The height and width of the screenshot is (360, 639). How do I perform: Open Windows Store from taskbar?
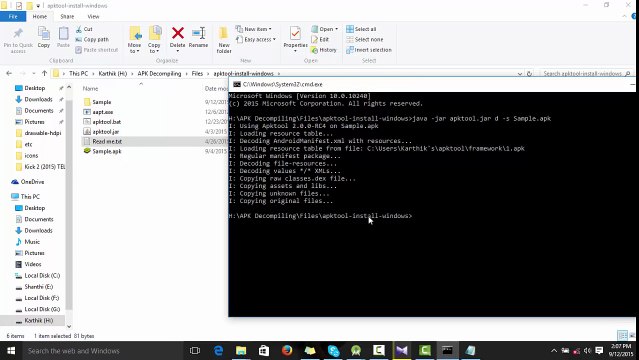coord(264,351)
